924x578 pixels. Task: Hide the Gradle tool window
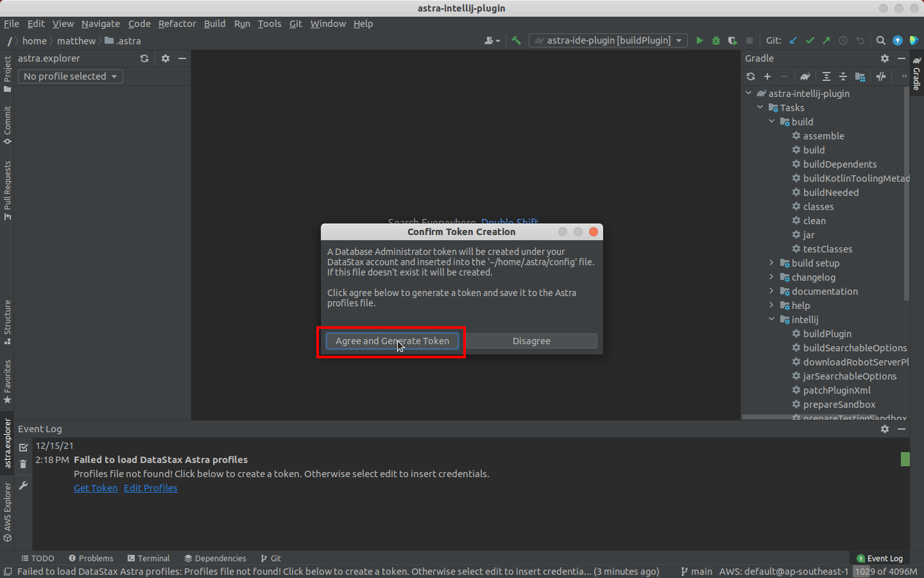click(x=902, y=58)
